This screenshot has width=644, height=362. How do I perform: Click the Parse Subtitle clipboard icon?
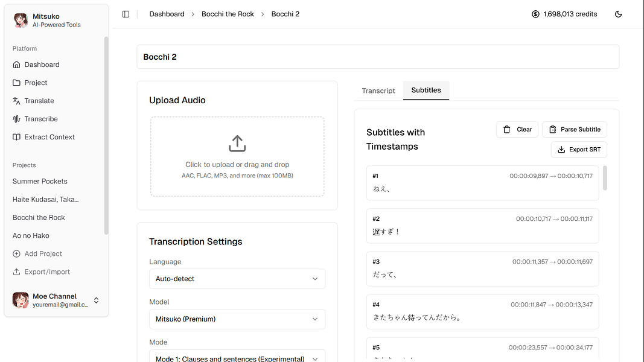click(553, 129)
